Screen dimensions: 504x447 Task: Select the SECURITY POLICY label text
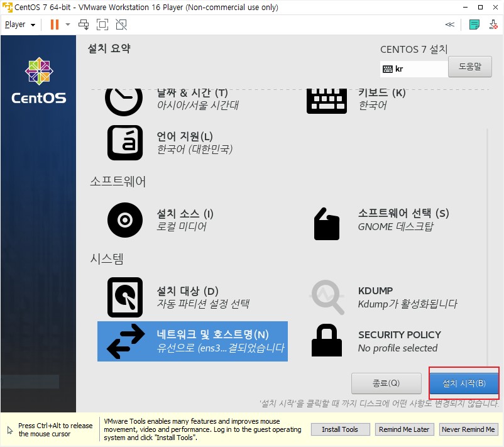[399, 334]
